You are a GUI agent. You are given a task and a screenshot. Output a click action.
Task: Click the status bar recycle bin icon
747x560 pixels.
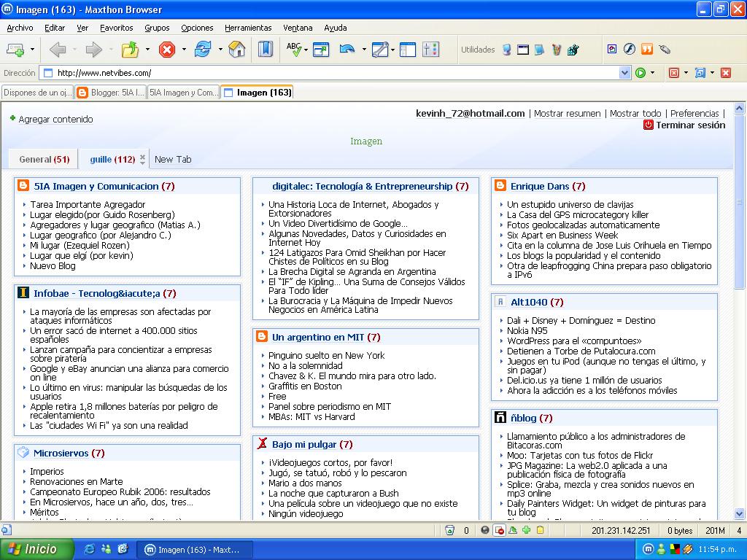pos(449,530)
